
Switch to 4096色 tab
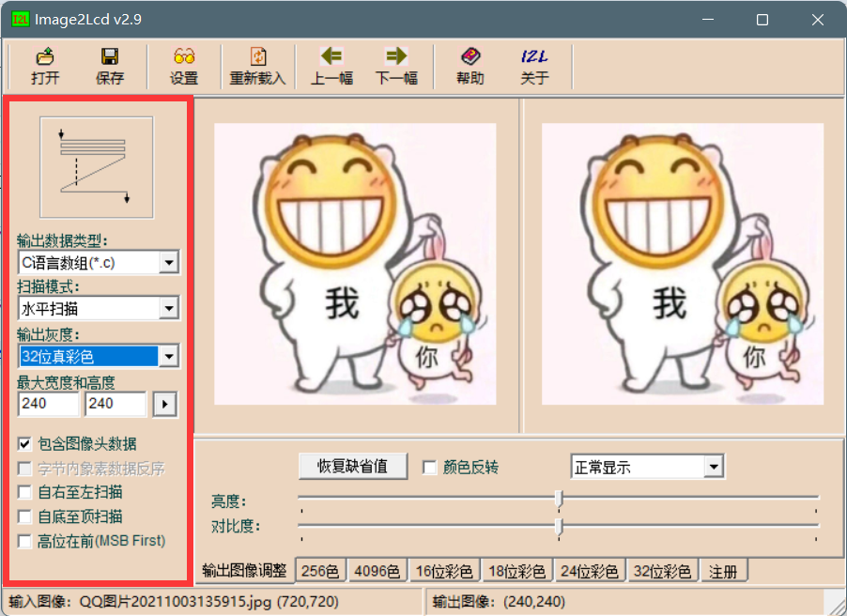(377, 571)
